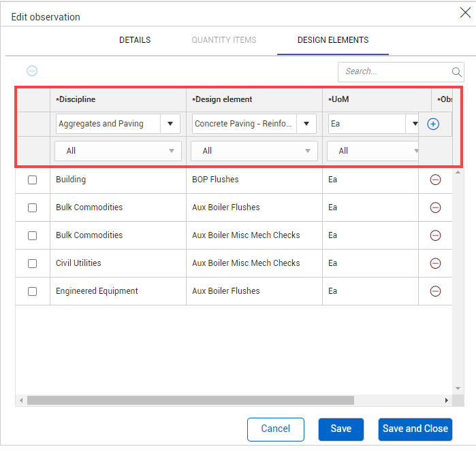
Task: Select the Civil Utilities row checkbox
Action: [32, 263]
